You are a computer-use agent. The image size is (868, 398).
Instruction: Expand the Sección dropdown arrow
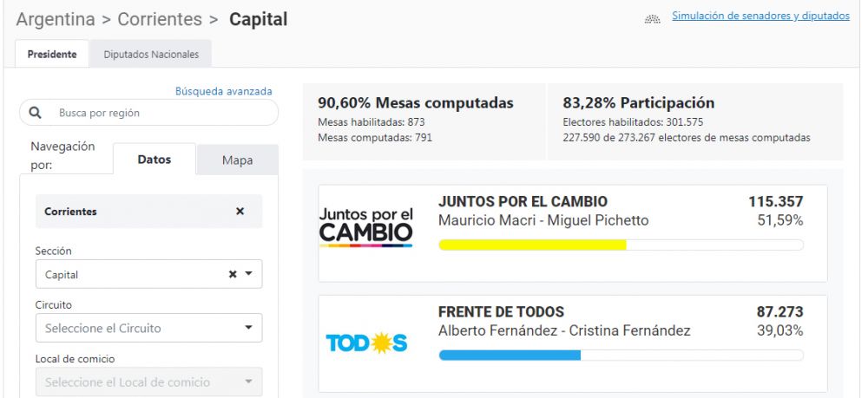tap(248, 274)
